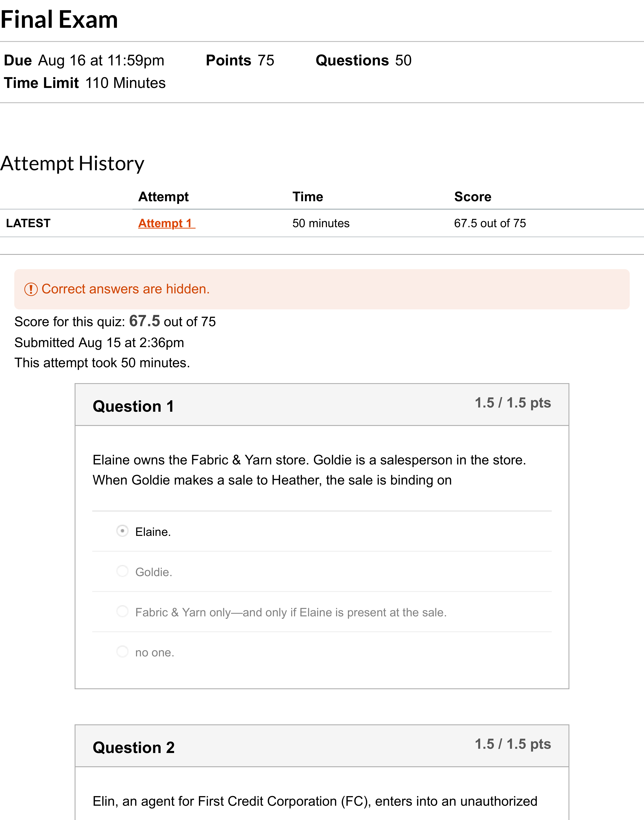
Task: Click the Time Limit 110 Minutes text
Action: coord(85,83)
